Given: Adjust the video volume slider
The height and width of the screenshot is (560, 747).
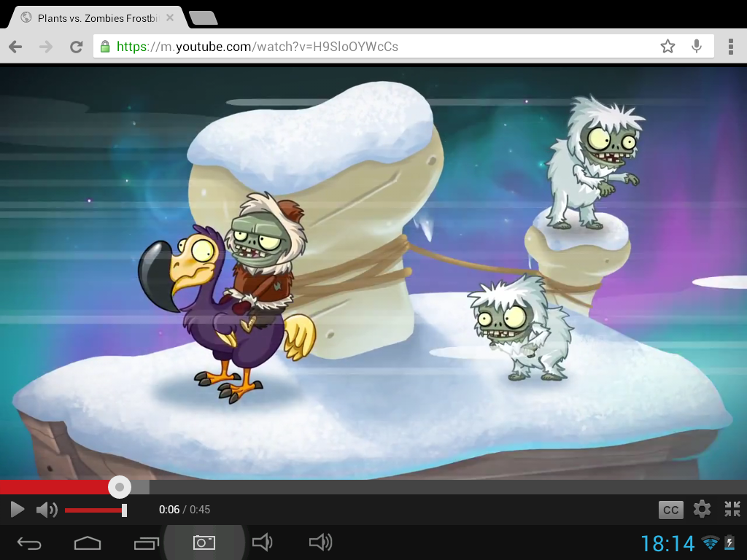Looking at the screenshot, I should coord(96,510).
